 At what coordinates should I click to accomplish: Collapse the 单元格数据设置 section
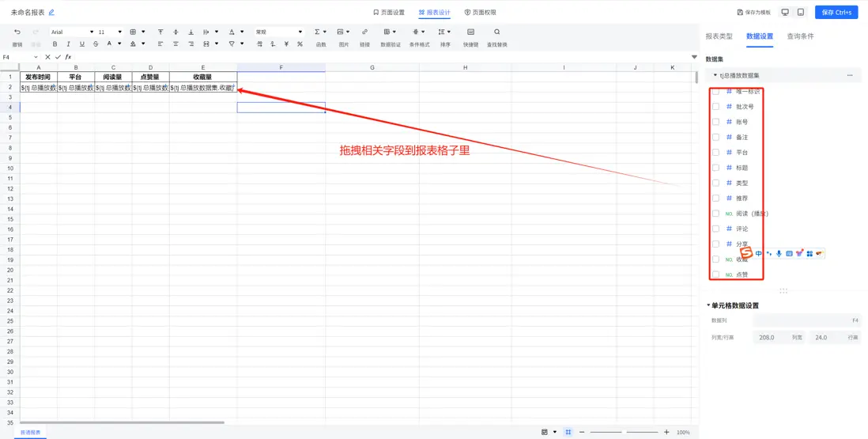click(x=708, y=305)
